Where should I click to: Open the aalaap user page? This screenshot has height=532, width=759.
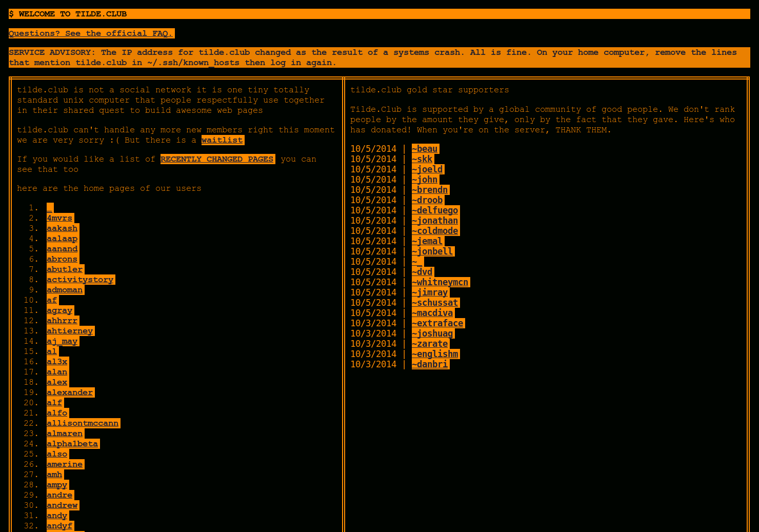[62, 239]
